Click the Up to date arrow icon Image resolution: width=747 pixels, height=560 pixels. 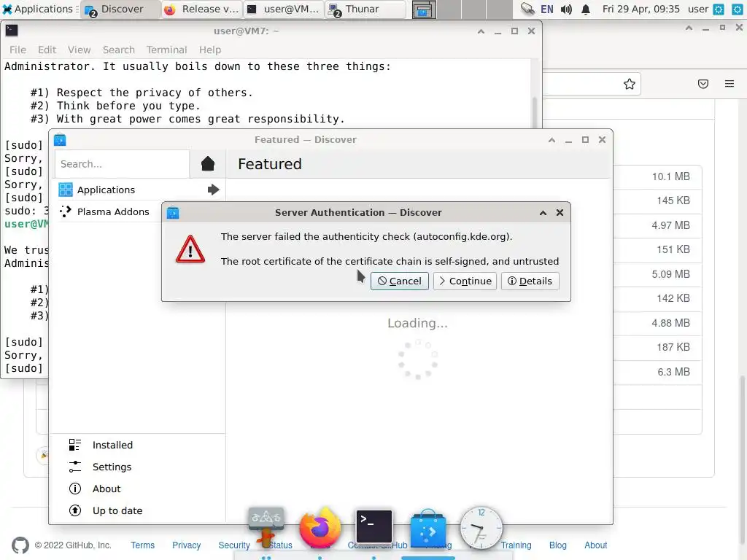(x=75, y=510)
